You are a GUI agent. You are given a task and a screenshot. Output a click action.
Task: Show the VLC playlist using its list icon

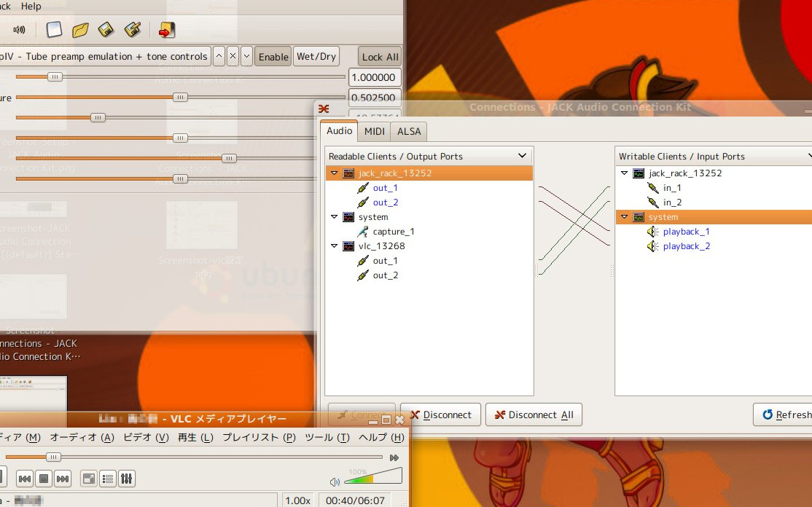(x=107, y=479)
